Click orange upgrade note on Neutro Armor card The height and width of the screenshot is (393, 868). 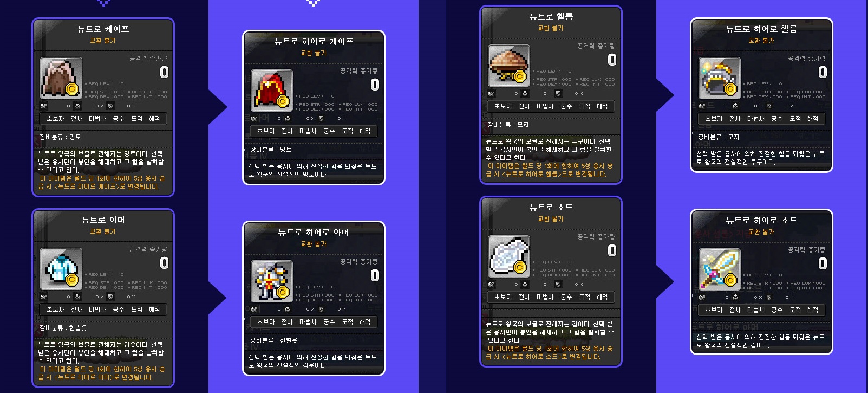tap(102, 373)
